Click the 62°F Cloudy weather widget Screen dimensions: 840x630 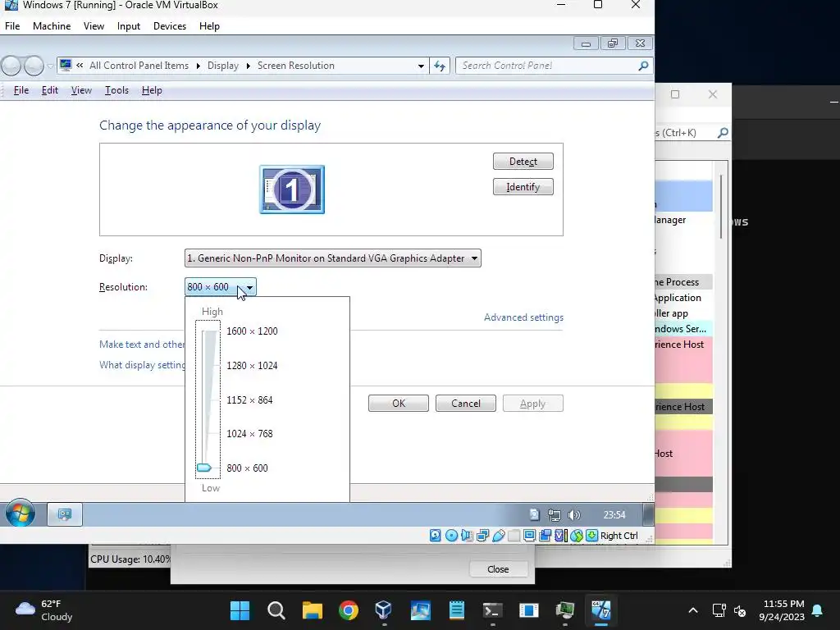(43, 610)
